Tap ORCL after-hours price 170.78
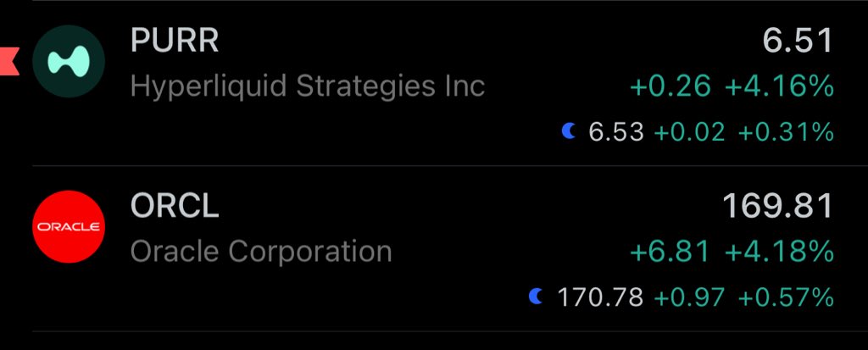868x350 pixels. pos(600,297)
